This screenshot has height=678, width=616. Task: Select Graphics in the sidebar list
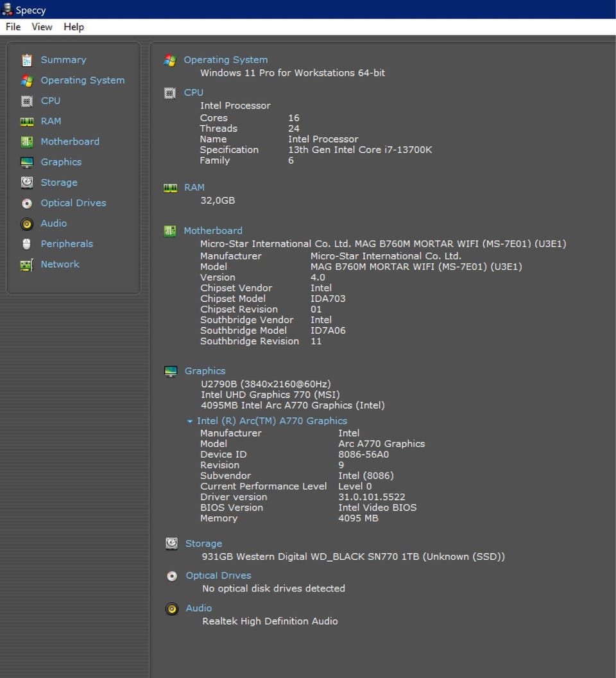(x=61, y=162)
